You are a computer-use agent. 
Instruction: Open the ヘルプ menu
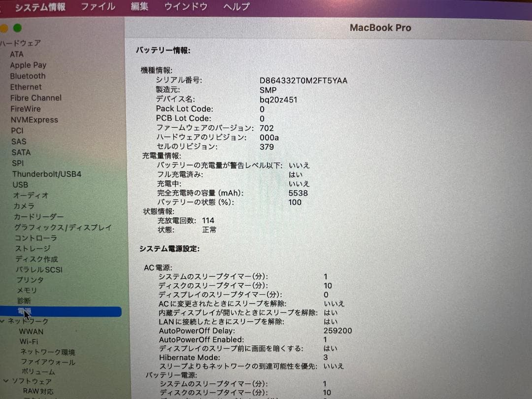coord(235,8)
